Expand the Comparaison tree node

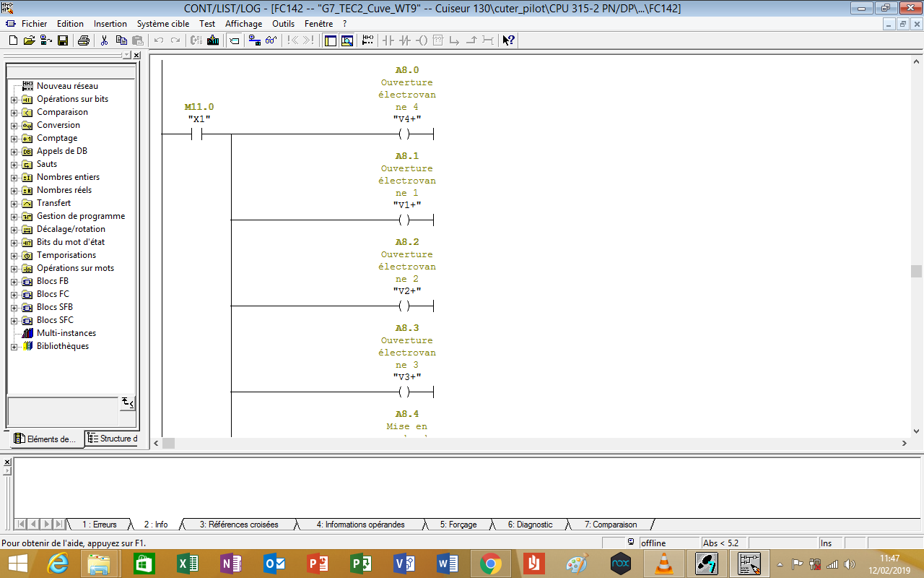tap(14, 112)
